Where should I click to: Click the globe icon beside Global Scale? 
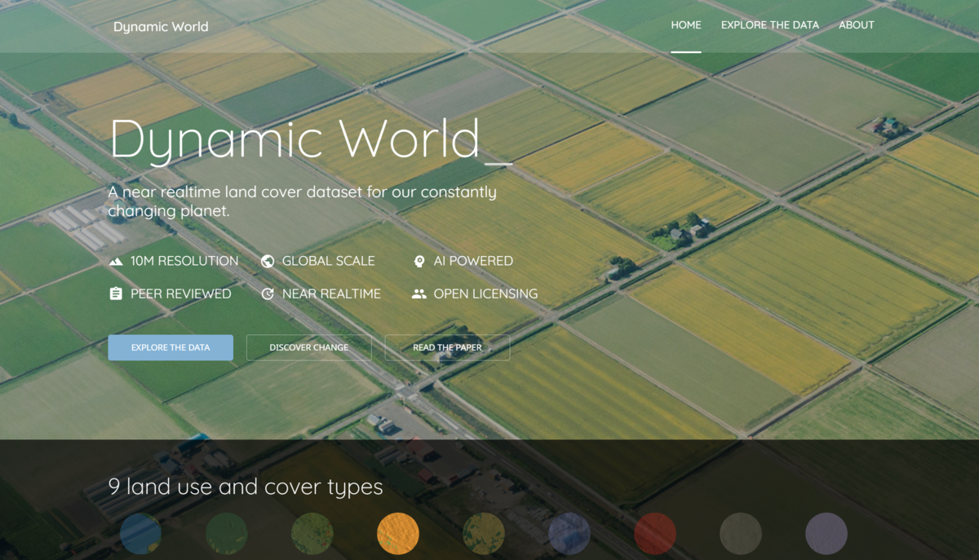268,261
